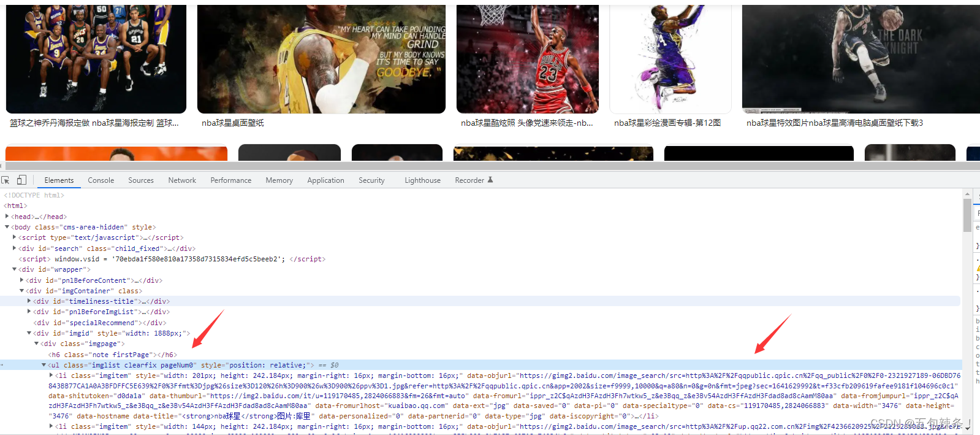Select the inspect element picker icon
The width and height of the screenshot is (980, 435).
6,180
